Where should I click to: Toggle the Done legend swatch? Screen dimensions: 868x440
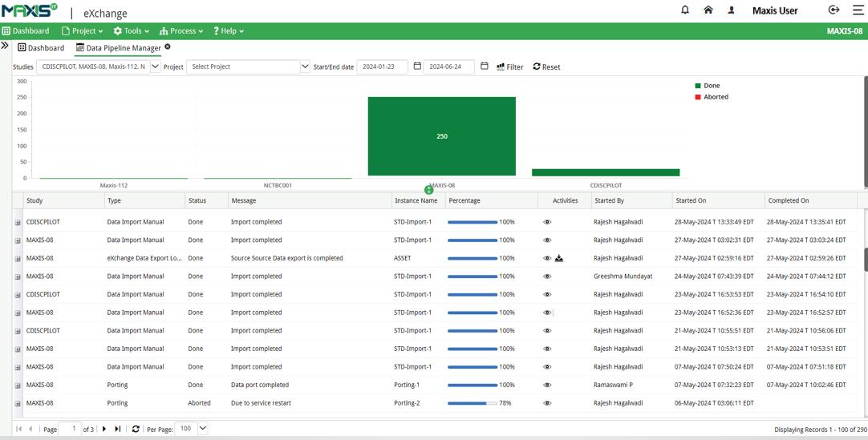[698, 86]
